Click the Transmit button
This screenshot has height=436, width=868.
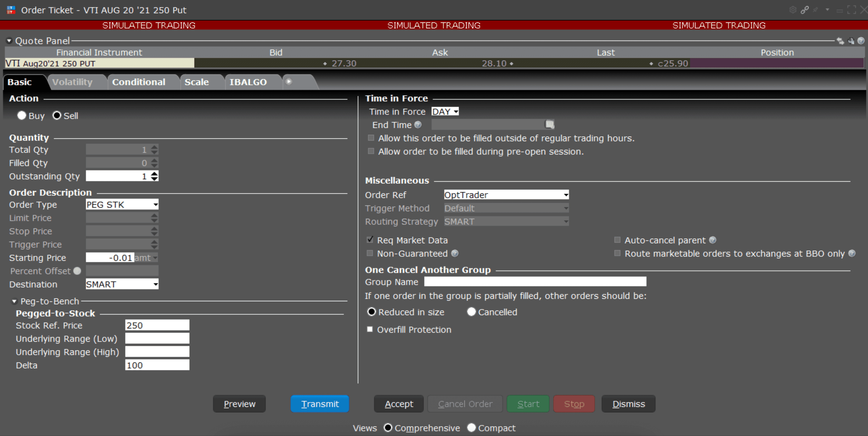coord(319,404)
